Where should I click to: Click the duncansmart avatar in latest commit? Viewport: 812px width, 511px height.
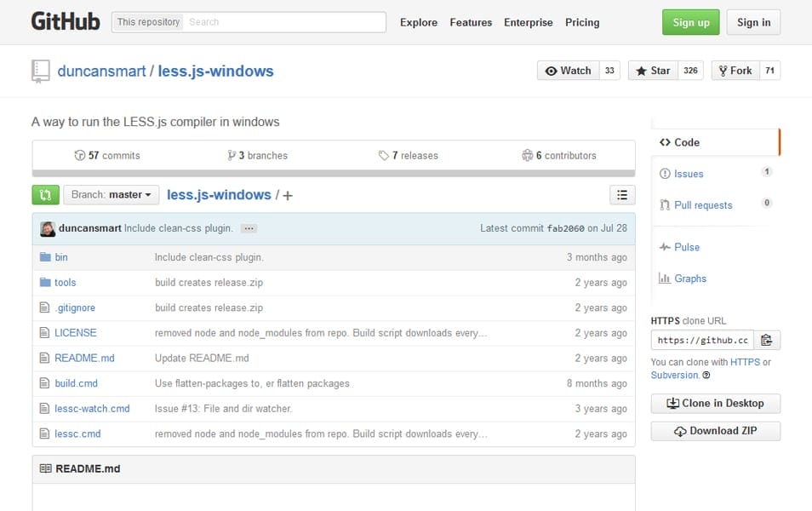click(48, 228)
